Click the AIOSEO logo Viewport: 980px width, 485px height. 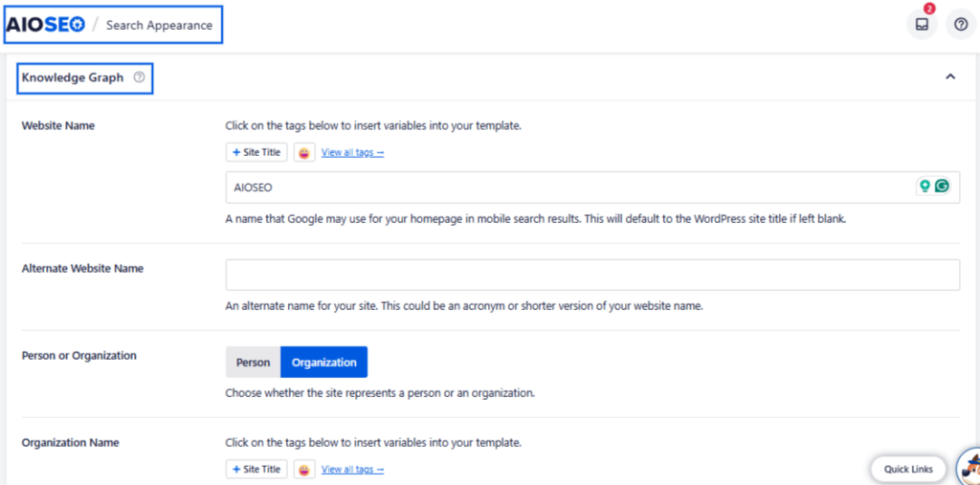tap(45, 25)
